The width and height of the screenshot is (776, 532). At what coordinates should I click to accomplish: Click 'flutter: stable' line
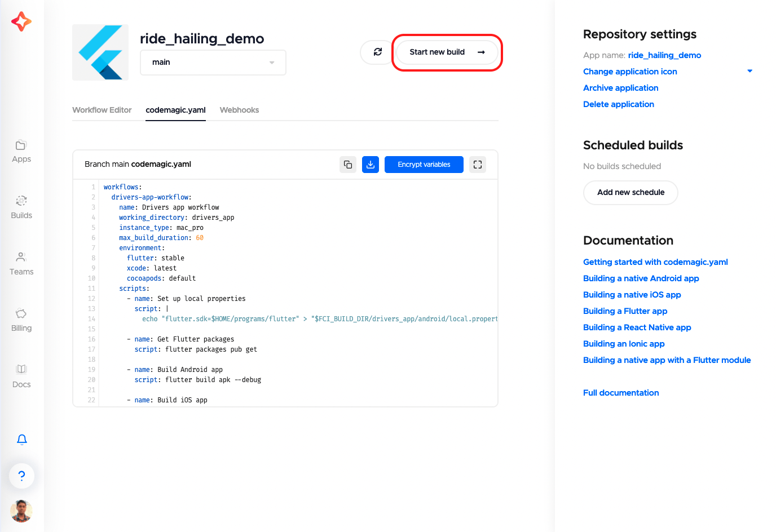156,258
